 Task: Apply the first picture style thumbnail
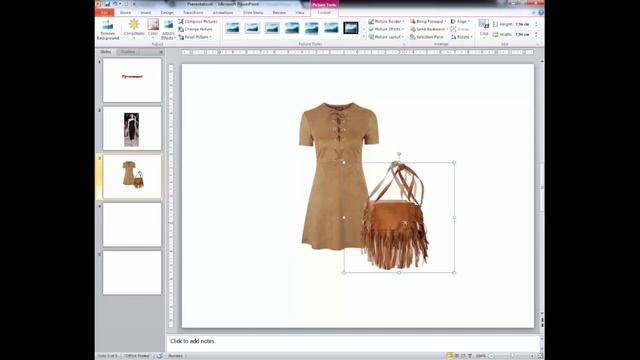[x=233, y=28]
